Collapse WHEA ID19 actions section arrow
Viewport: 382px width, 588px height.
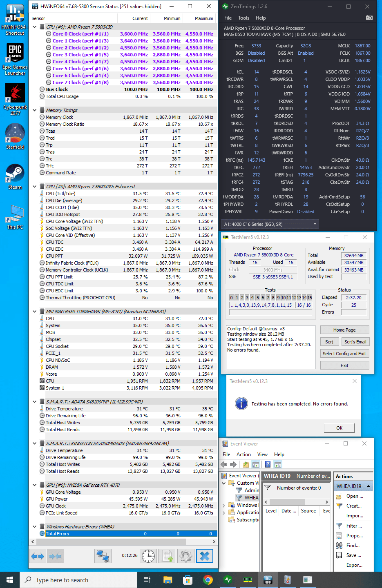click(x=368, y=486)
